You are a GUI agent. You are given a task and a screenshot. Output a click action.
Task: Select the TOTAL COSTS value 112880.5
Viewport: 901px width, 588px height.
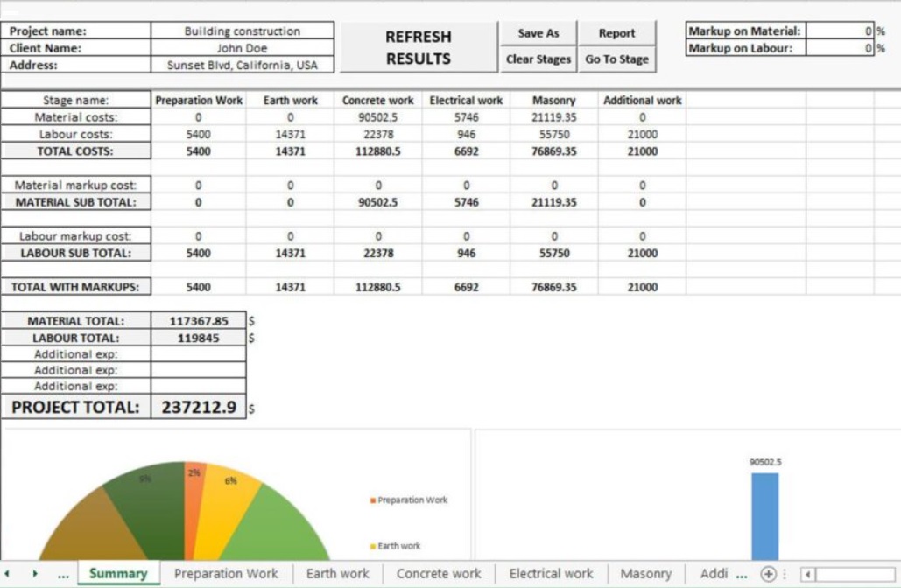coord(377,151)
